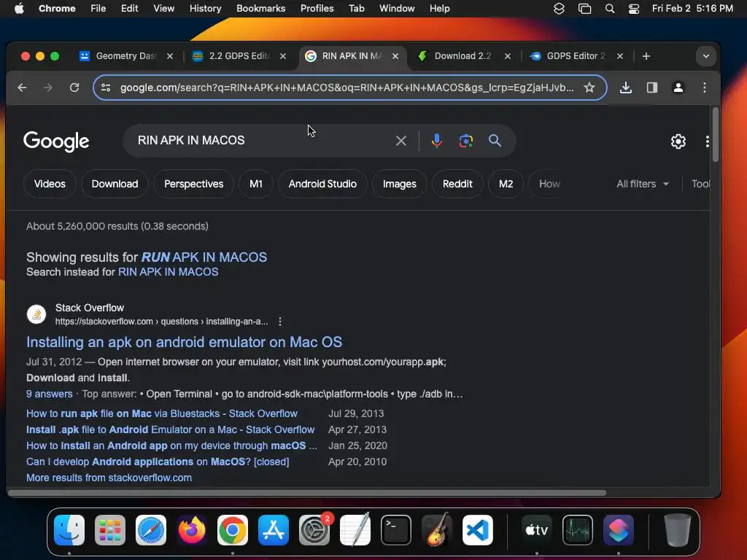The width and height of the screenshot is (747, 560).
Task: Open the tab search dropdown arrow
Action: tap(706, 56)
